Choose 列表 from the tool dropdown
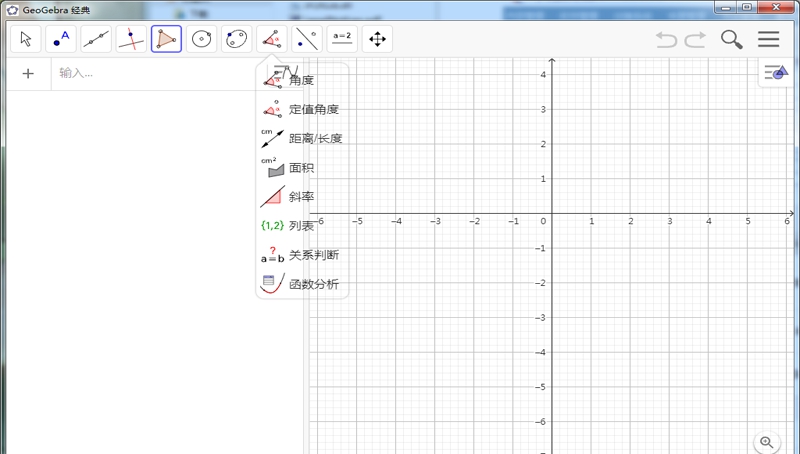 tap(302, 225)
